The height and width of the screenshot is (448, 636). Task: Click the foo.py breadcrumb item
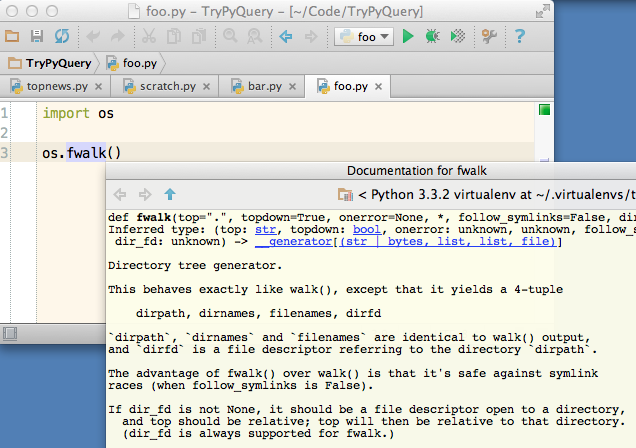click(132, 63)
